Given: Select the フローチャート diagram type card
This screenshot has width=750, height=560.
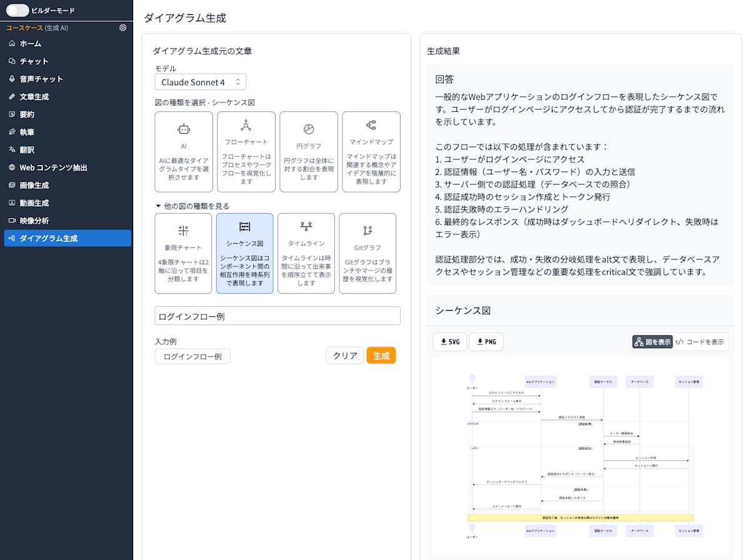Looking at the screenshot, I should pyautogui.click(x=246, y=152).
